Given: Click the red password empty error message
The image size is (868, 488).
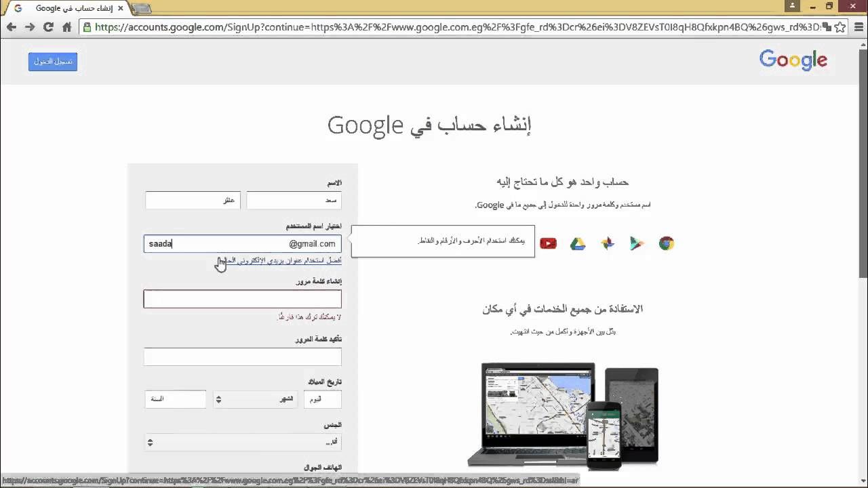Looking at the screenshot, I should [310, 317].
